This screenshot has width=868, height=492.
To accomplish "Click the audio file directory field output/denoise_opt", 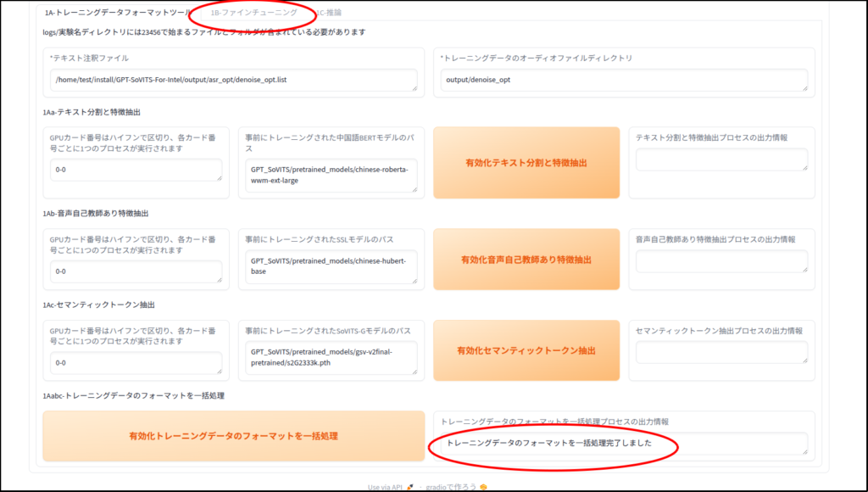I will [x=623, y=80].
